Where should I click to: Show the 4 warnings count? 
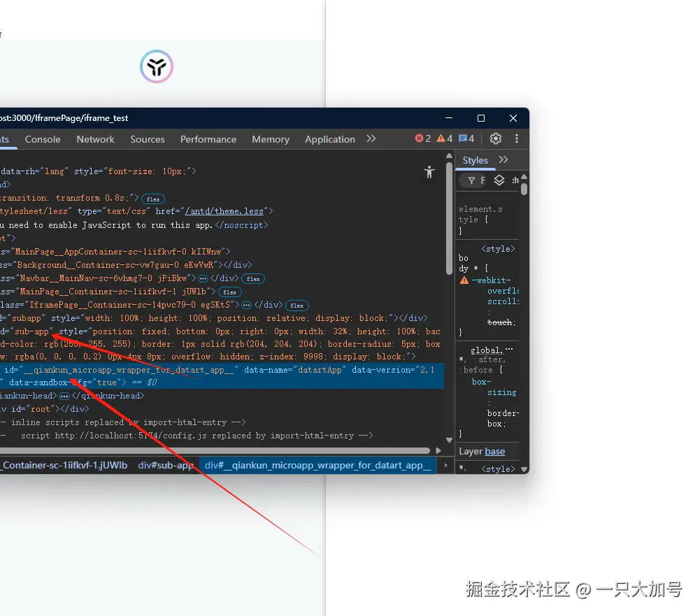[x=445, y=139]
